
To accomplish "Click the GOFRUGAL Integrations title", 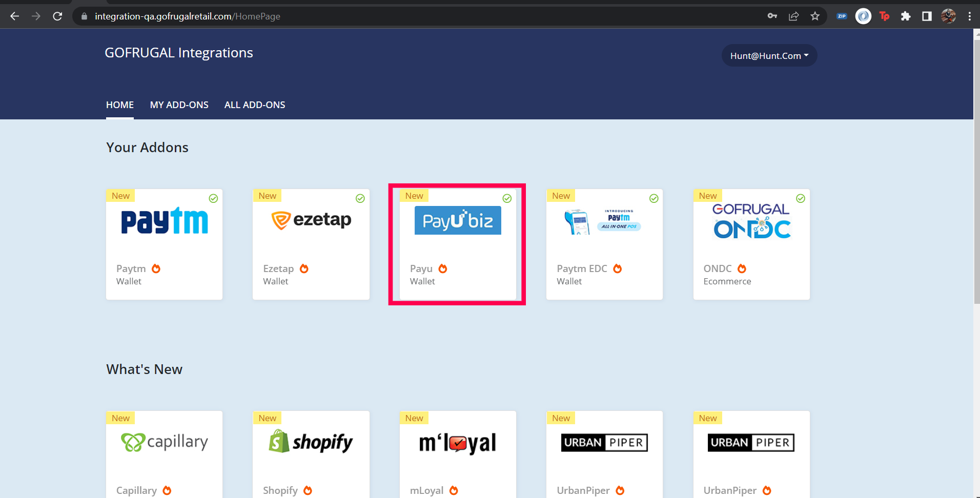I will coord(179,53).
